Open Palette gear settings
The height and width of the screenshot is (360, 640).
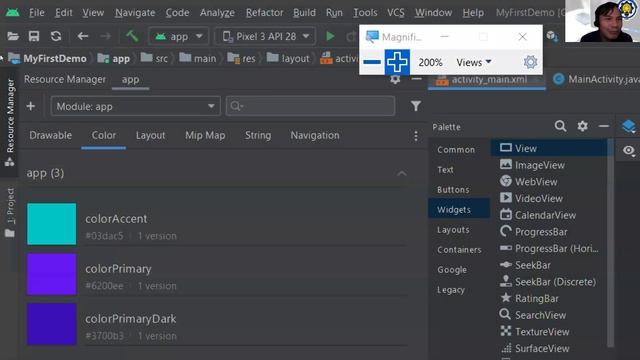coord(582,126)
